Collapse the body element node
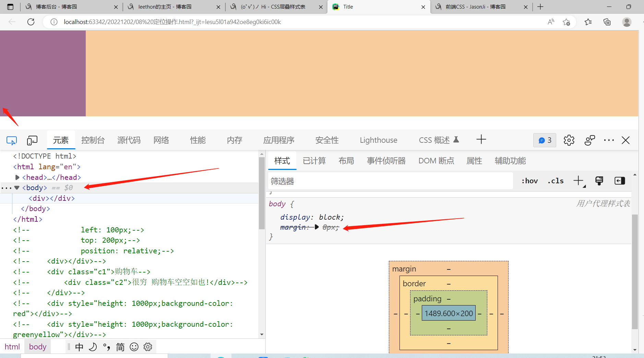Screen dimensions: 644x358 click(x=17, y=188)
